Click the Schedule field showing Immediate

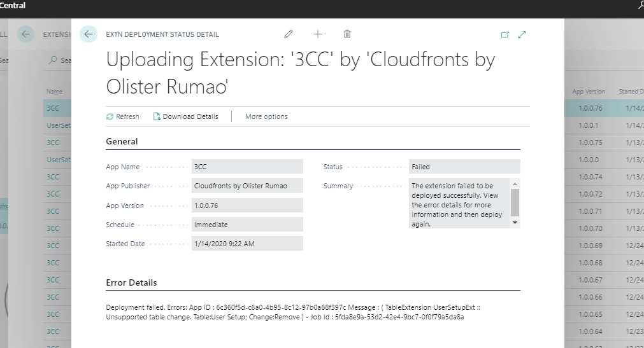tap(247, 225)
